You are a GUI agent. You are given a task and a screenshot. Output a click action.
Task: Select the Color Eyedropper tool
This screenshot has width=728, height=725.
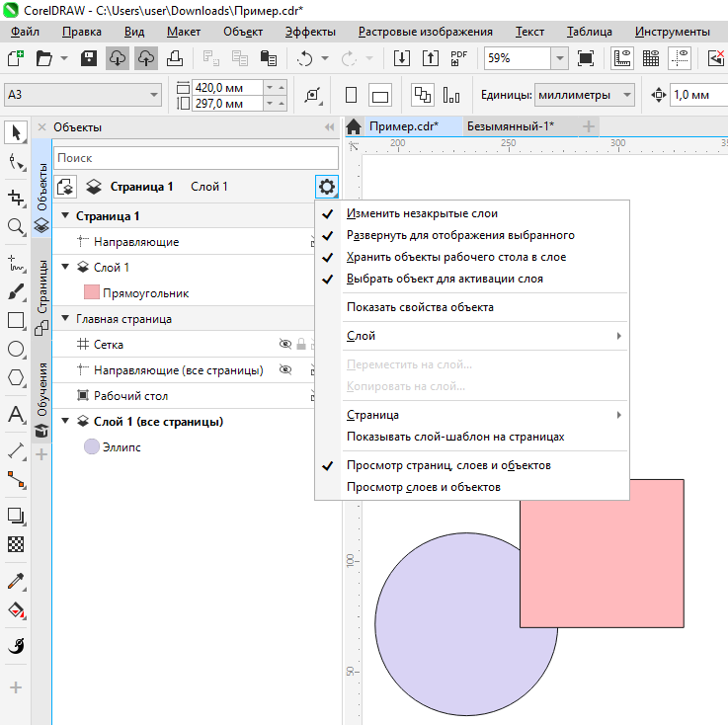pos(16,582)
